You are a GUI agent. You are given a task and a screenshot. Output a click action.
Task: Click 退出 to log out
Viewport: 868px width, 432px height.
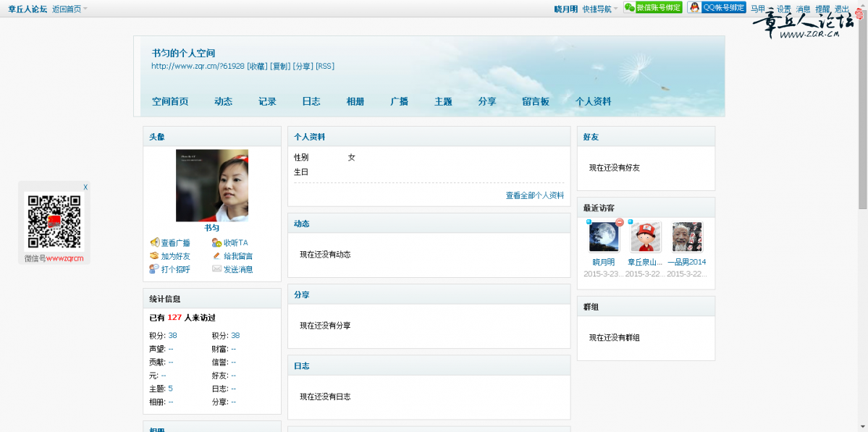pyautogui.click(x=842, y=9)
